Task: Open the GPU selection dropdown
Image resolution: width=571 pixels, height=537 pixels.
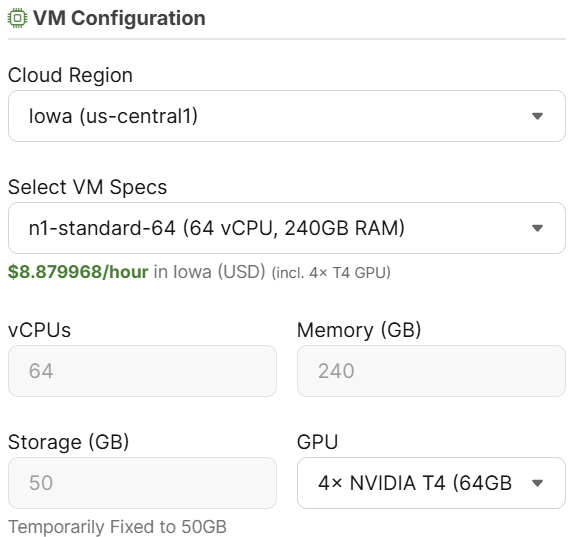Action: click(431, 483)
